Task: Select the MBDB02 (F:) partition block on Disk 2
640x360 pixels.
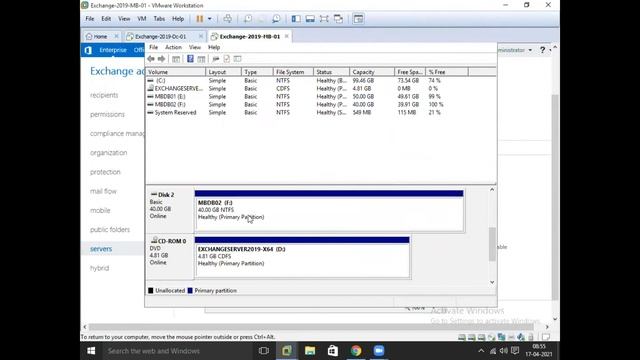Action: tap(329, 211)
